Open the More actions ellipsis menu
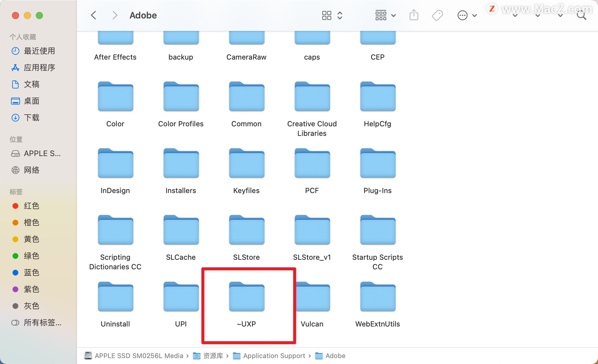This screenshot has height=364, width=598. (467, 15)
